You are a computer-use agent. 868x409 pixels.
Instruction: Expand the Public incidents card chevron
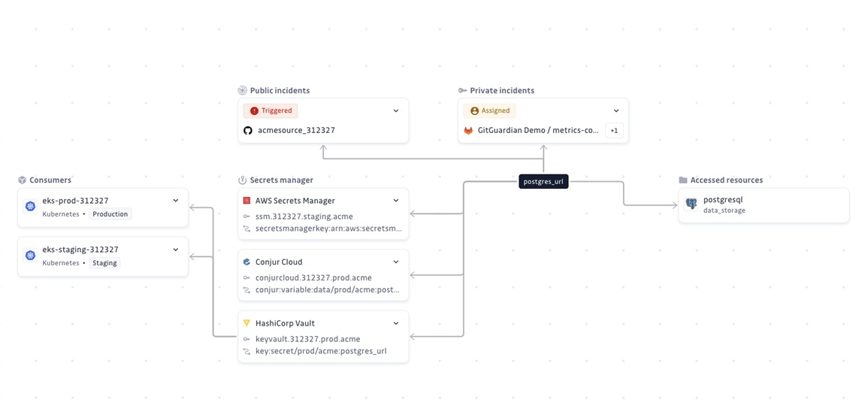pos(396,111)
